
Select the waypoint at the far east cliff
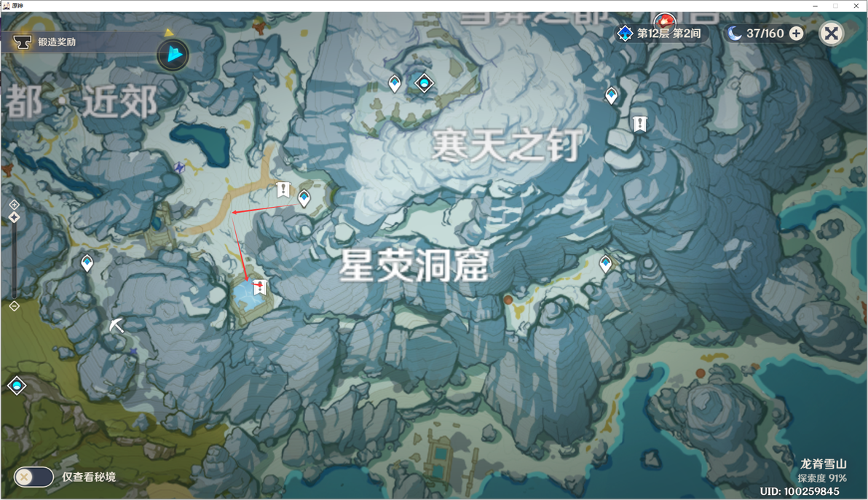[611, 96]
